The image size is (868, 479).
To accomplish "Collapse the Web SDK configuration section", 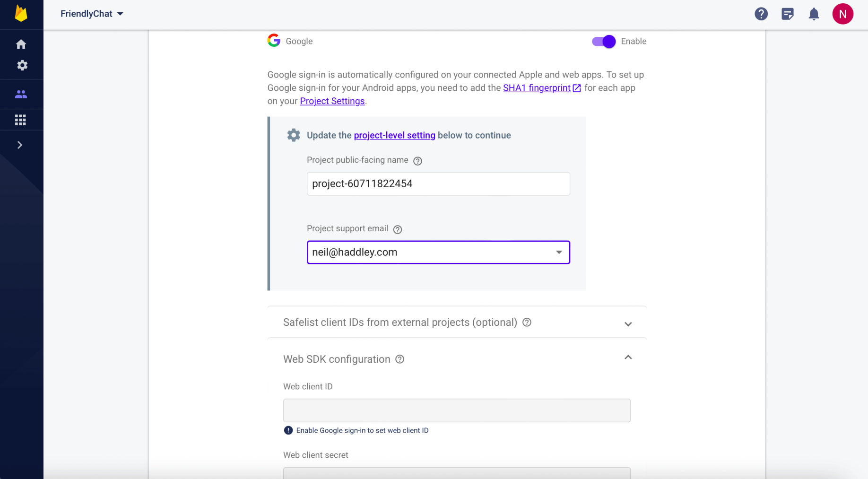I will (628, 357).
